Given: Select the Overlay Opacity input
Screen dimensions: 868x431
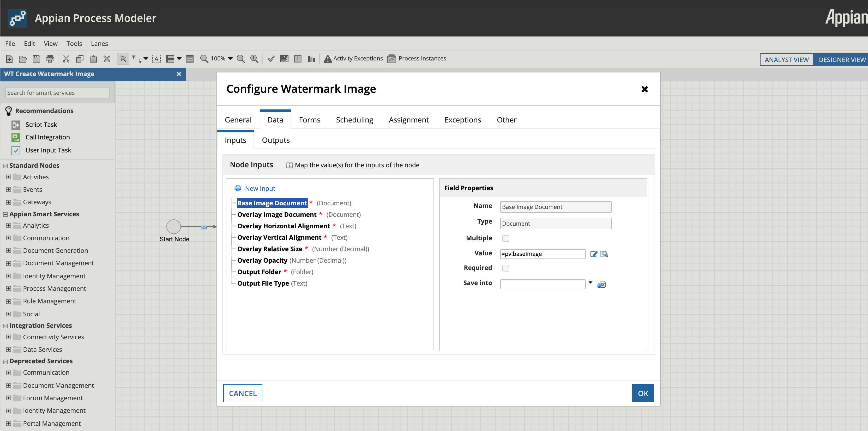Looking at the screenshot, I should click(x=262, y=260).
